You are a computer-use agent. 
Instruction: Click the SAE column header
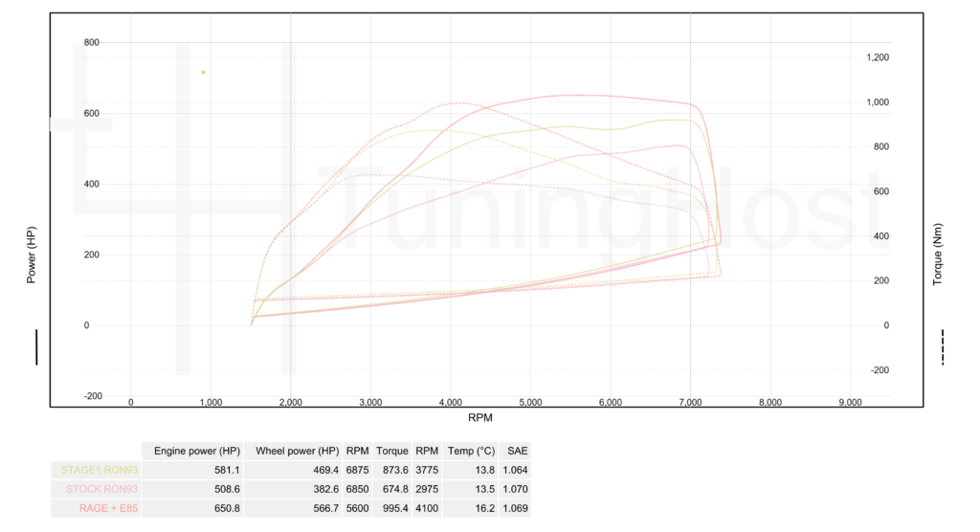point(518,450)
